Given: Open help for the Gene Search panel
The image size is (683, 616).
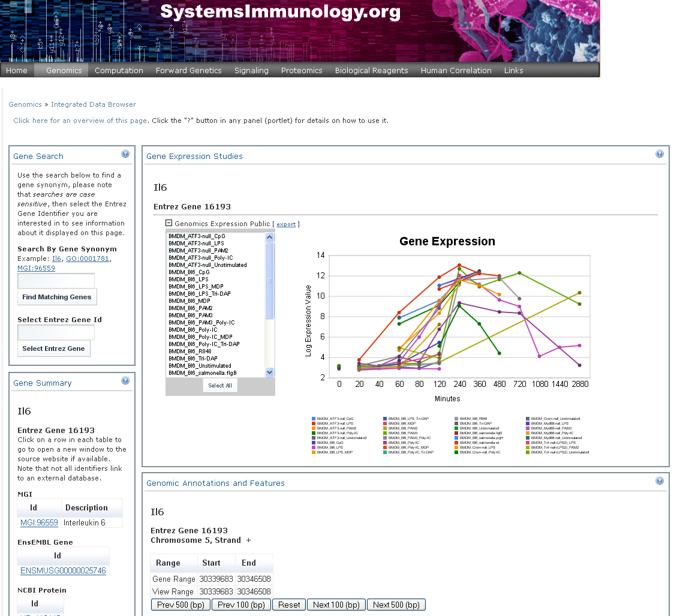Looking at the screenshot, I should pyautogui.click(x=125, y=154).
